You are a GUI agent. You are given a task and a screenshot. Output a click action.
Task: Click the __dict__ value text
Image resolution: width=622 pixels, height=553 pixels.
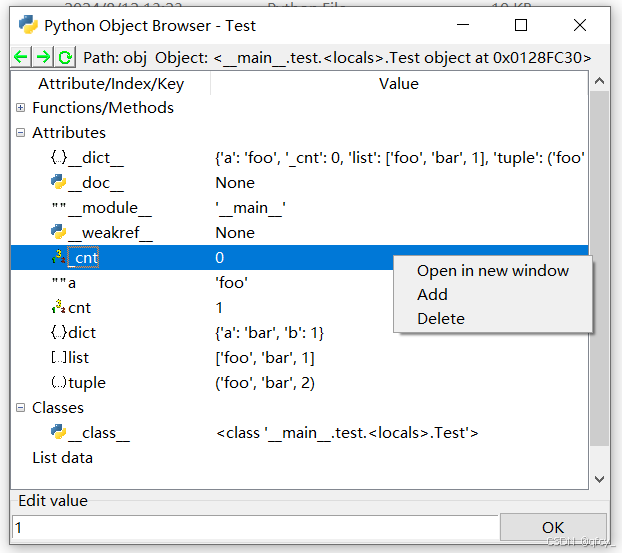pyautogui.click(x=400, y=158)
